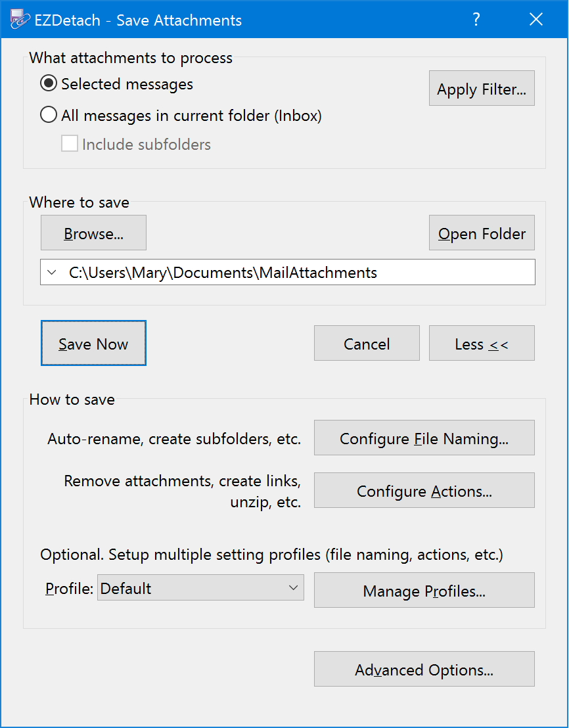Collapse options with 'Less <<' button

pos(482,343)
